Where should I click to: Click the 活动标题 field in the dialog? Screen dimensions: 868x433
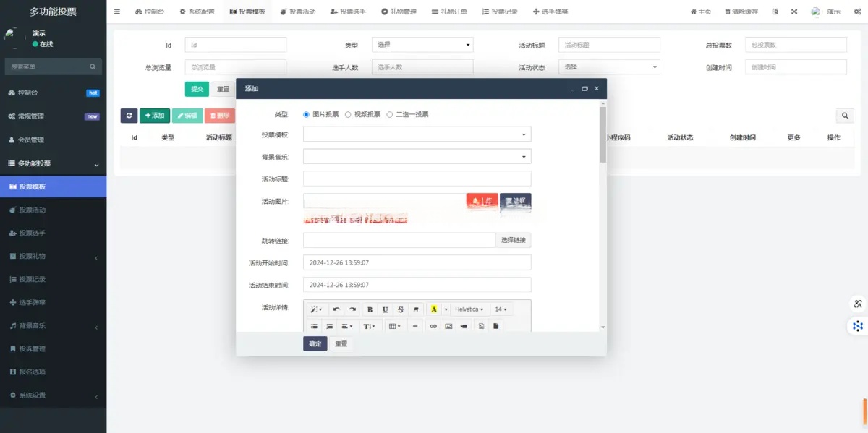click(417, 179)
